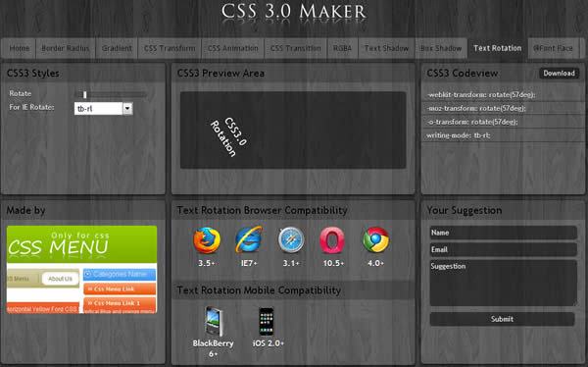Viewport: 588px width, 367px height.
Task: Click the Email input field
Action: pyautogui.click(x=504, y=249)
